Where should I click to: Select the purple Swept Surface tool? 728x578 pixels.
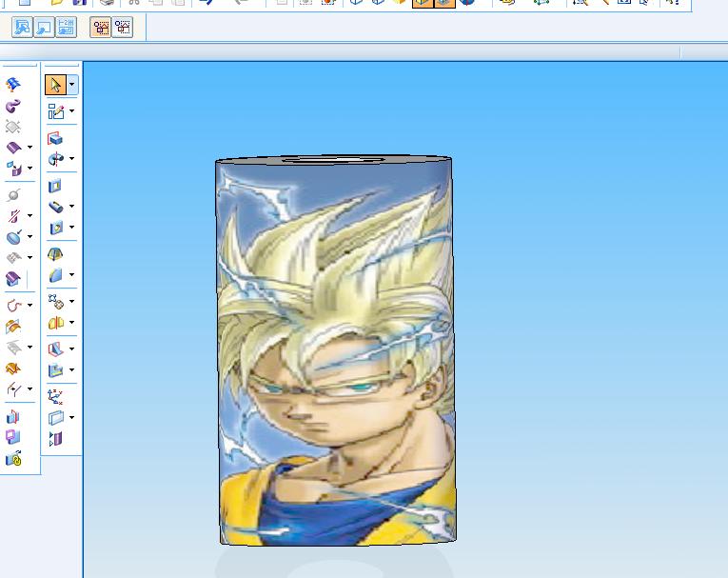[13, 106]
